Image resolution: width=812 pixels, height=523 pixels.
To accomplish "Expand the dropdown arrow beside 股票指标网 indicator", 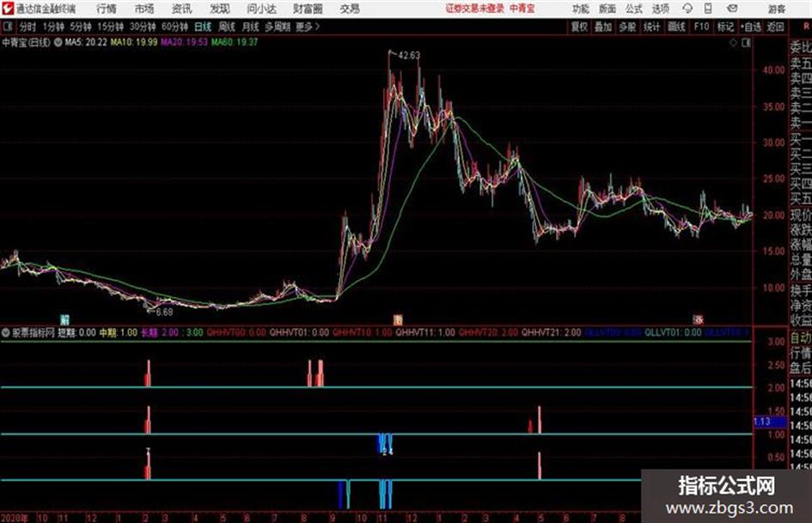I will click(x=6, y=332).
